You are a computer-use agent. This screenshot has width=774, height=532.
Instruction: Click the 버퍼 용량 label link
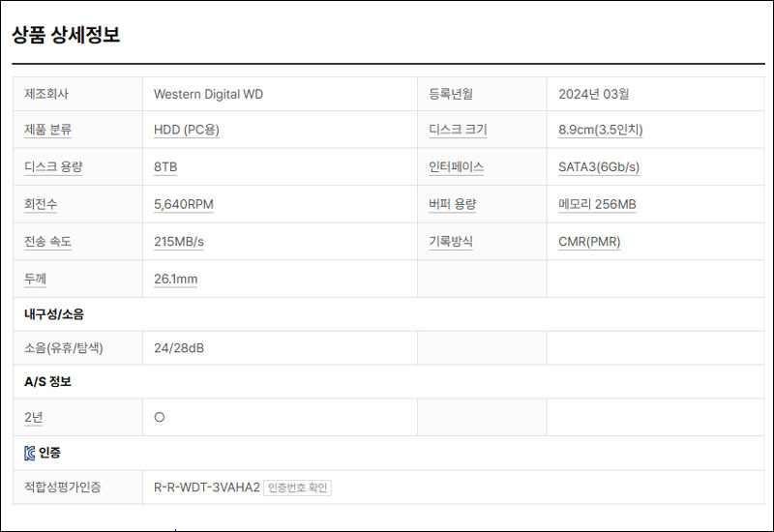coord(452,204)
